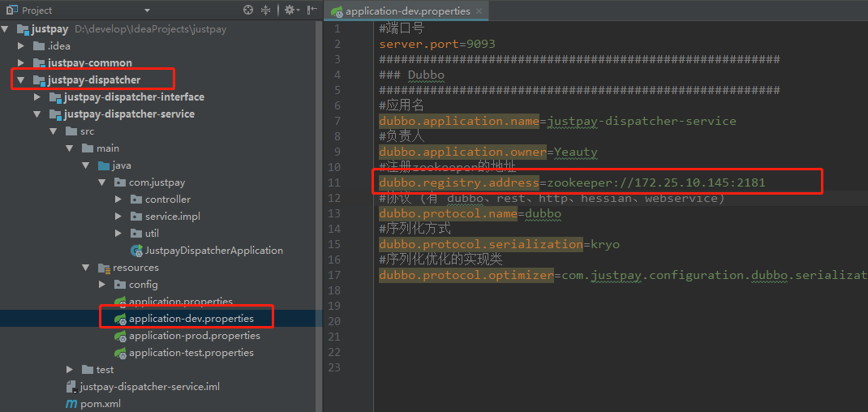Expand the service.impl package arrow
The width and height of the screenshot is (868, 412).
pyautogui.click(x=118, y=217)
